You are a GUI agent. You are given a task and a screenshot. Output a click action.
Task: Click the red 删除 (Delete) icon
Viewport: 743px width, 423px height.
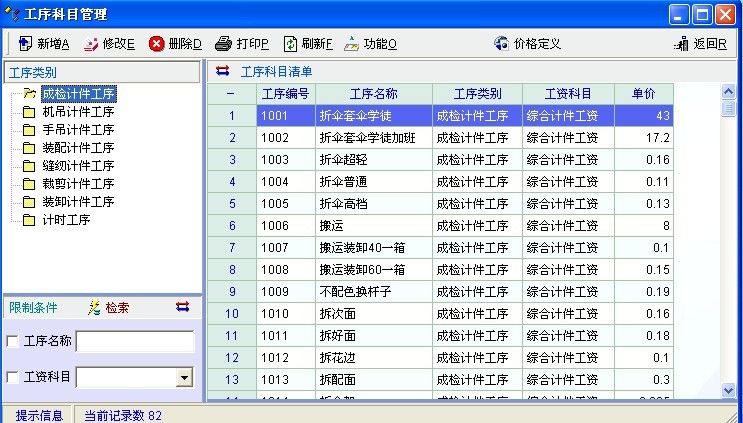pyautogui.click(x=157, y=44)
